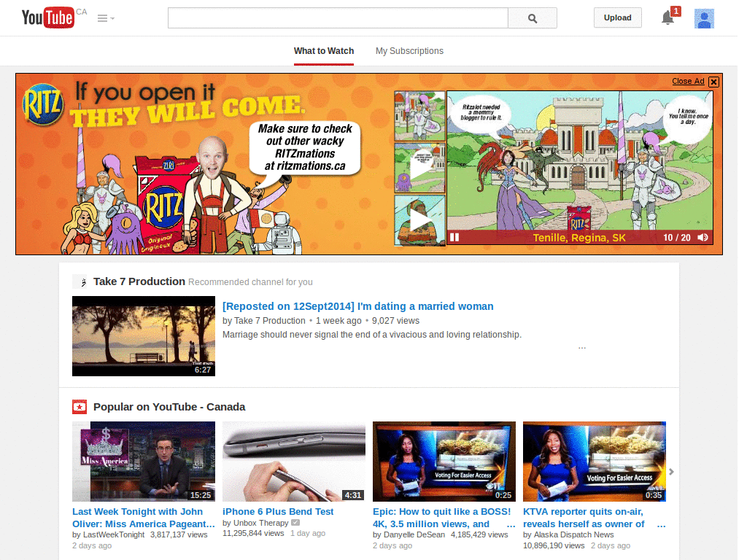
Task: Switch to My Subscriptions tab
Action: pyautogui.click(x=409, y=51)
